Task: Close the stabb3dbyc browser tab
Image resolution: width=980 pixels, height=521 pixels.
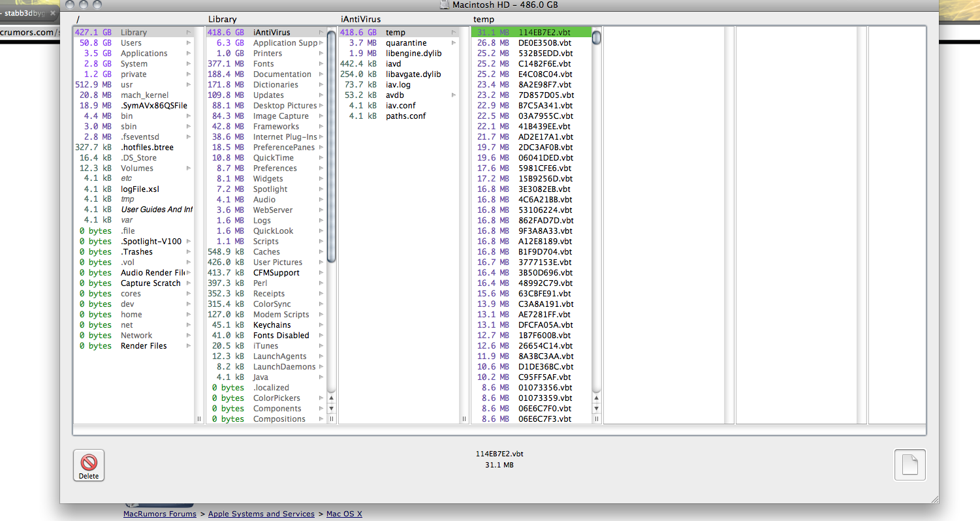Action: pos(52,13)
